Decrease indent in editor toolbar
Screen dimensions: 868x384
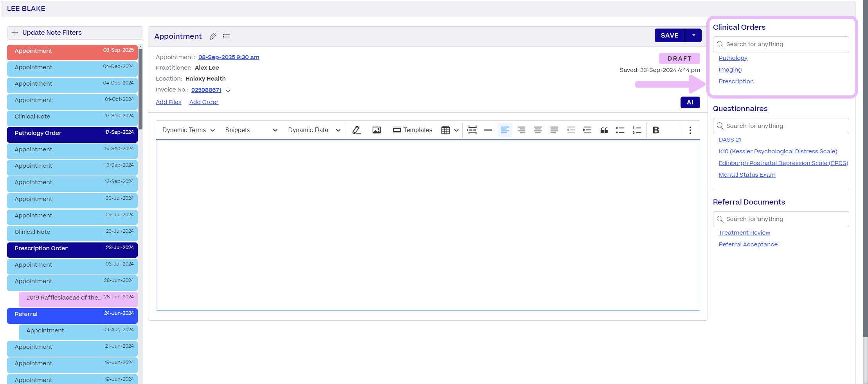coord(571,130)
